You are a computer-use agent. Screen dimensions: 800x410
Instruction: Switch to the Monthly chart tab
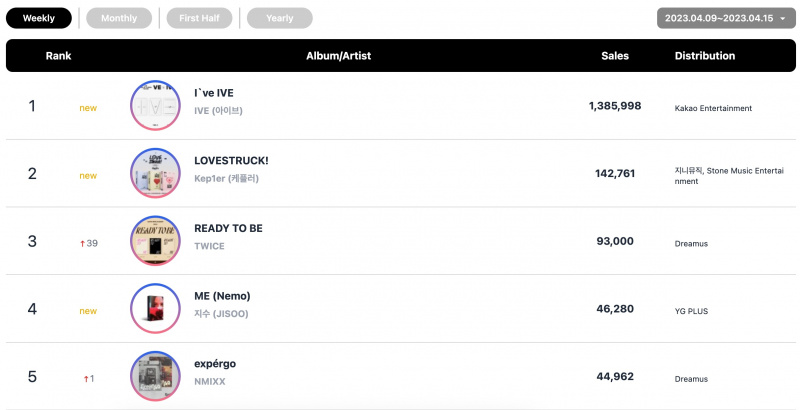coord(119,18)
